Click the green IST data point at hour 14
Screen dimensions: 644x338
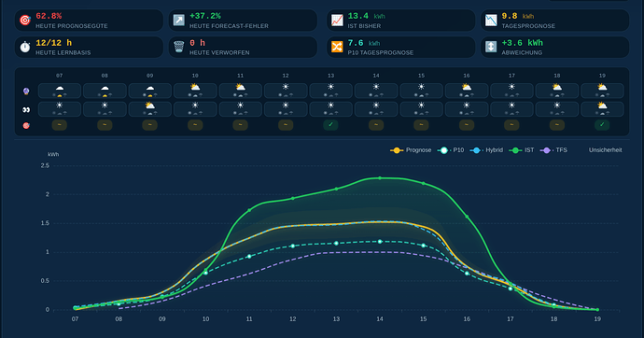(380, 178)
